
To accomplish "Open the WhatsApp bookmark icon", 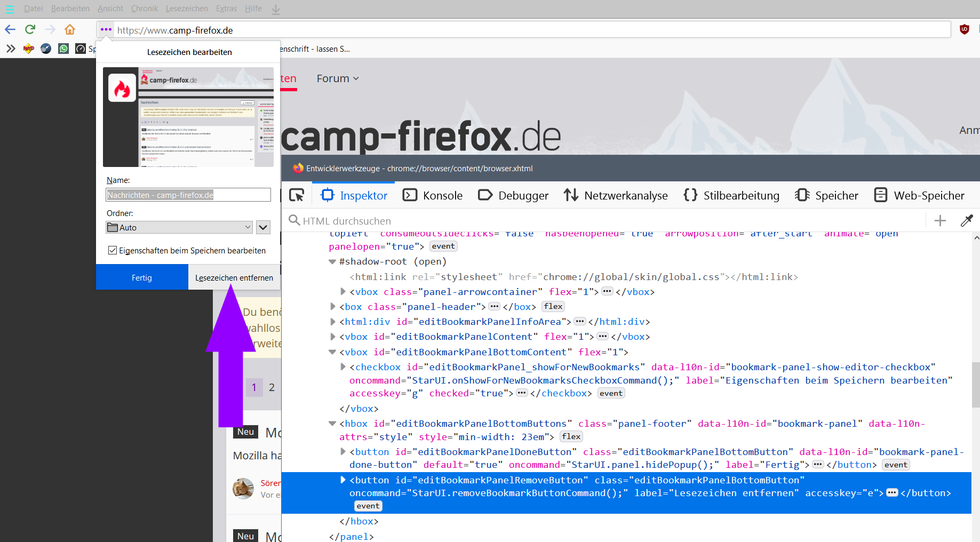I will 63,49.
